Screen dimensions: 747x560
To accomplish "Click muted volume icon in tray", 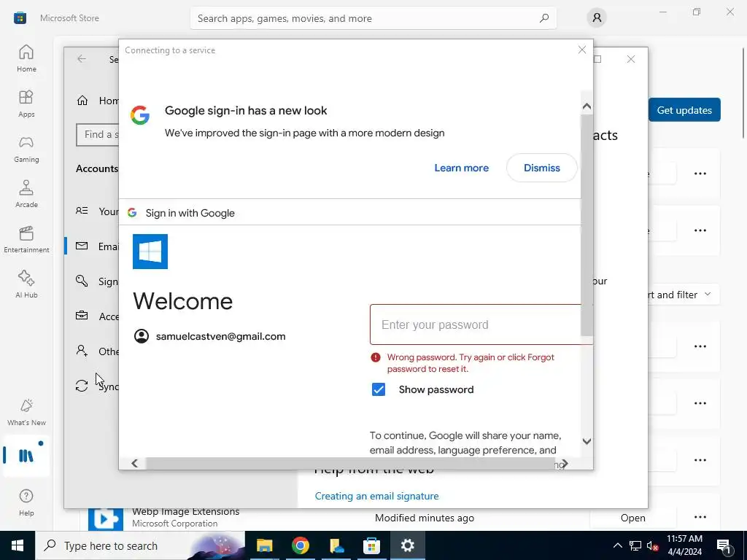I will coord(652,546).
